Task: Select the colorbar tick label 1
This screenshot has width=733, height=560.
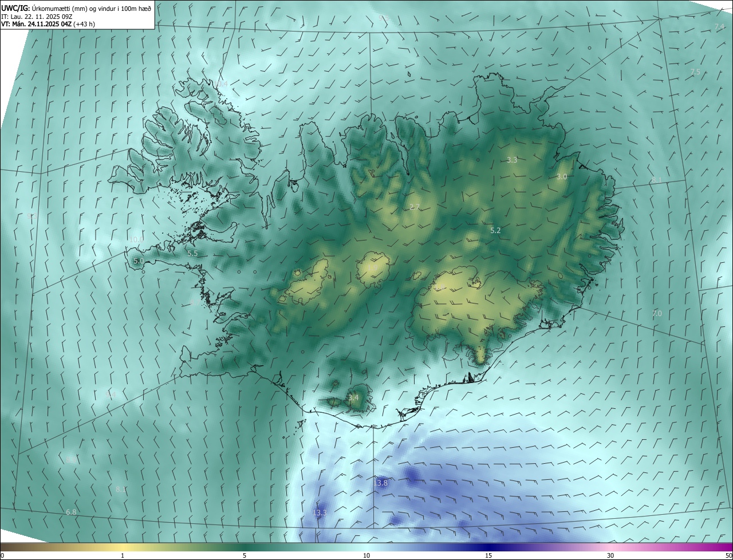Action: coord(123,556)
